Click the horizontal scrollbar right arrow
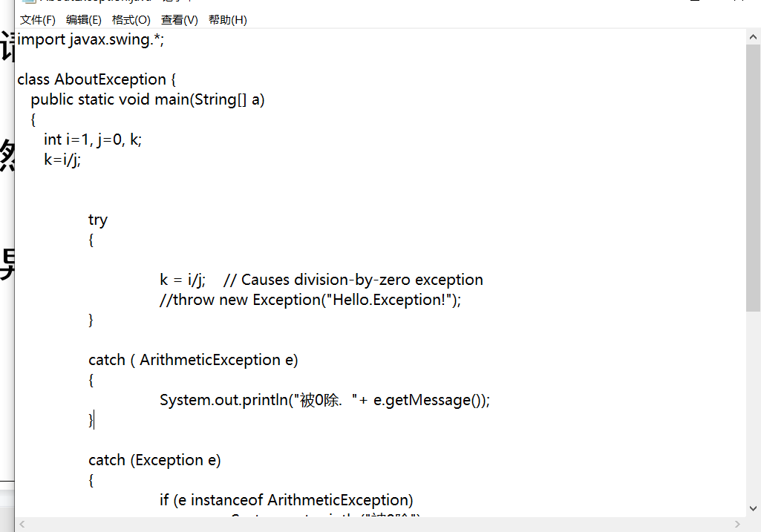 click(738, 525)
